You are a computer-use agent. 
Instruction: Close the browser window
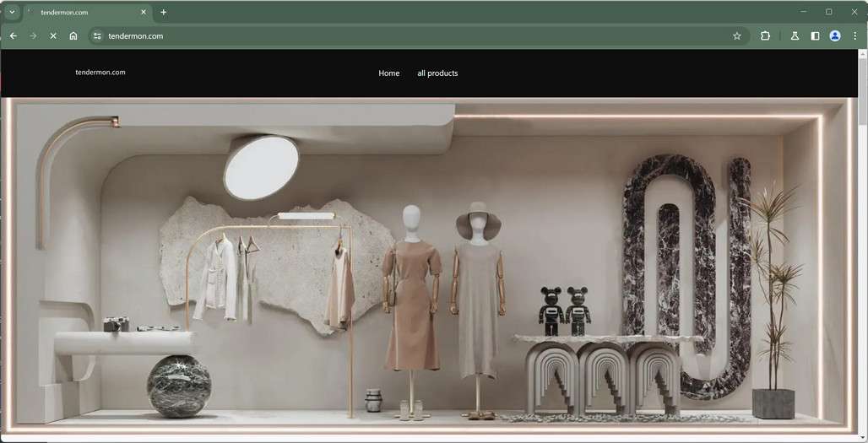pos(854,12)
